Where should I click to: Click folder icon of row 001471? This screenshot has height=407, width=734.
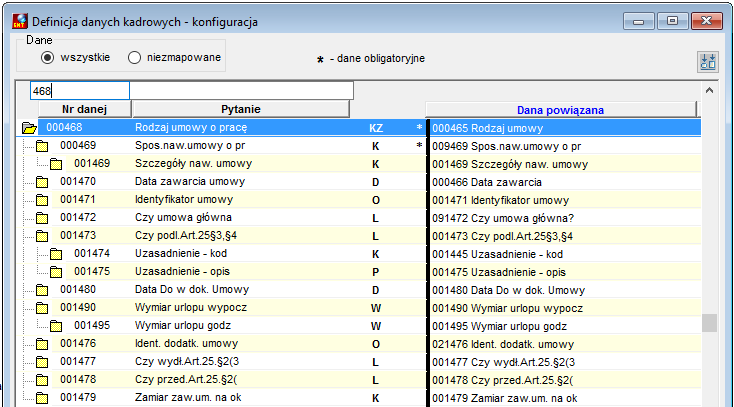(42, 200)
